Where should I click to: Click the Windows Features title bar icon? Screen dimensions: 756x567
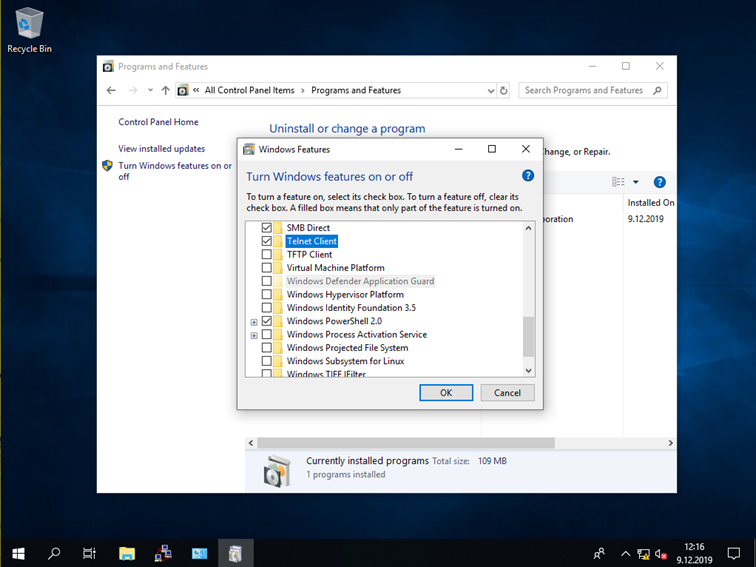click(x=249, y=149)
